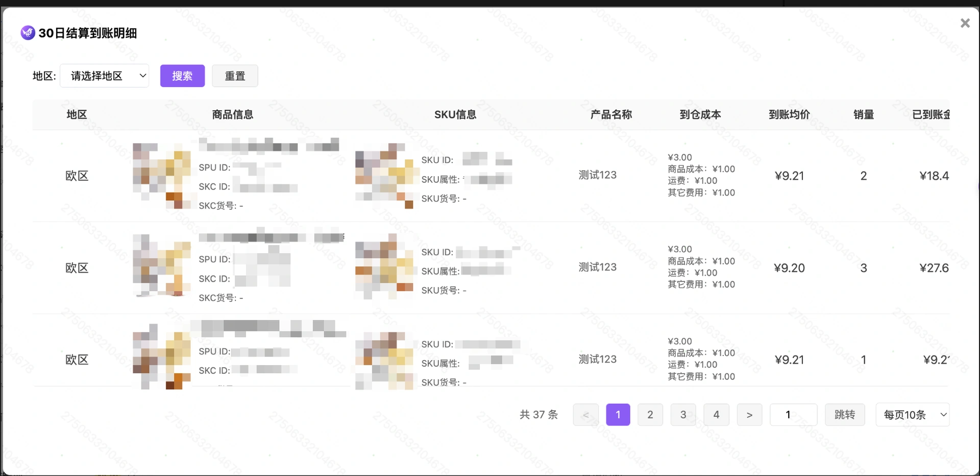The image size is (980, 476).
Task: Click the 到仓成本 column header
Action: [x=700, y=114]
